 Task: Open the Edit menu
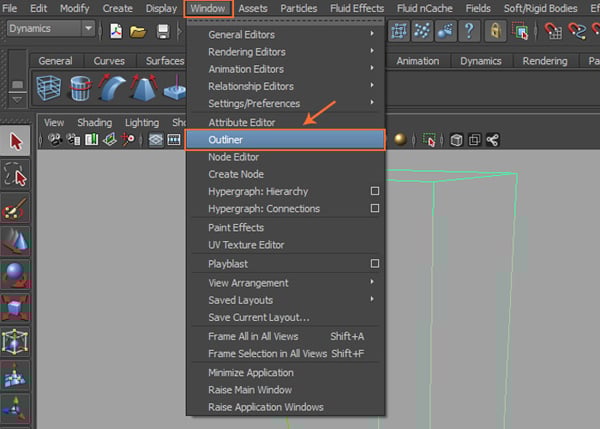coord(39,8)
